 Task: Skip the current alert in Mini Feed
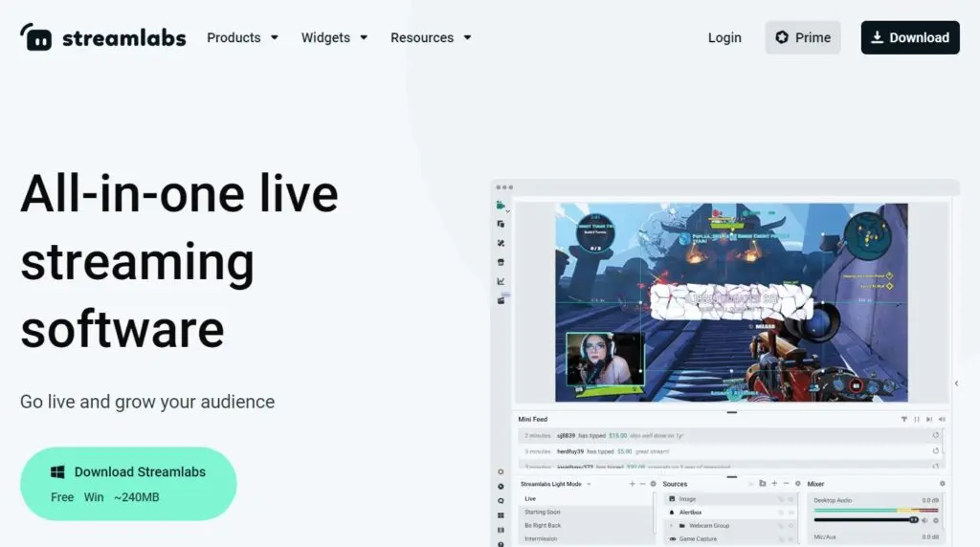click(x=929, y=420)
